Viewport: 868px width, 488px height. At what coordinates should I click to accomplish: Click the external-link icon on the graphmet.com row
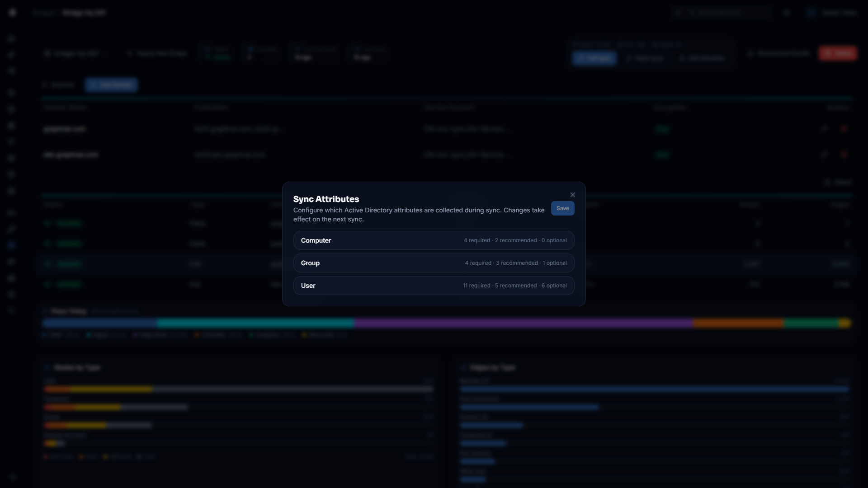(824, 129)
